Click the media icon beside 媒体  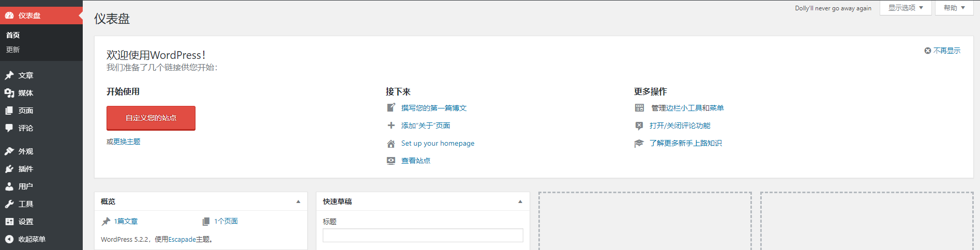coord(9,93)
